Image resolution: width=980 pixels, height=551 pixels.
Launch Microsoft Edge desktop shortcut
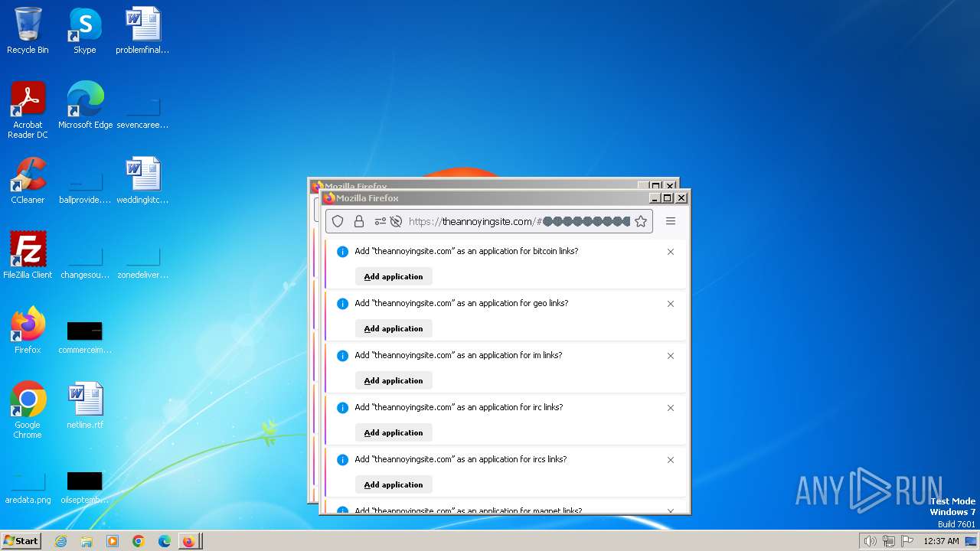click(x=85, y=105)
